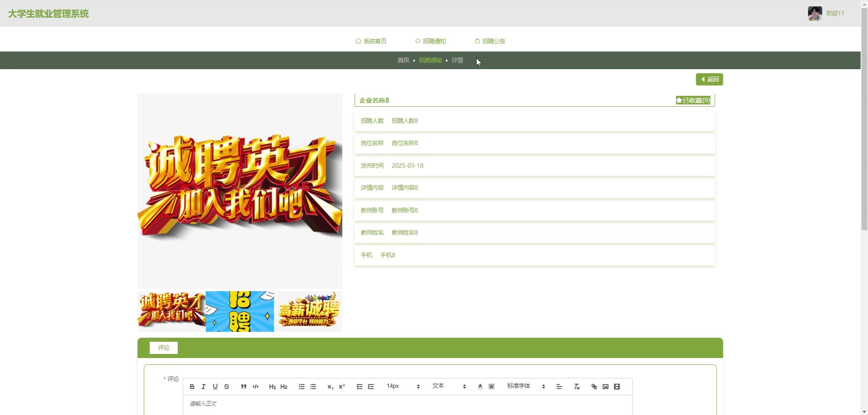Toggle underline formatting in comment editor

(215, 387)
